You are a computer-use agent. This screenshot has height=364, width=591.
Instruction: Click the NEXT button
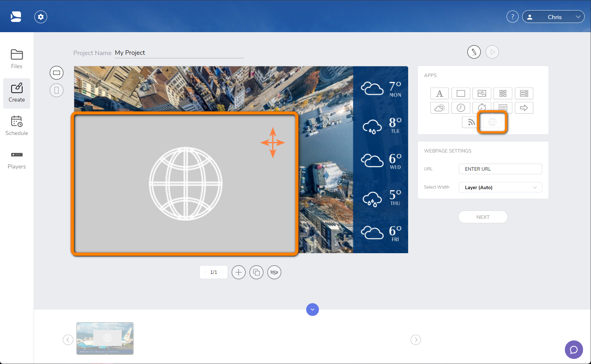click(483, 217)
